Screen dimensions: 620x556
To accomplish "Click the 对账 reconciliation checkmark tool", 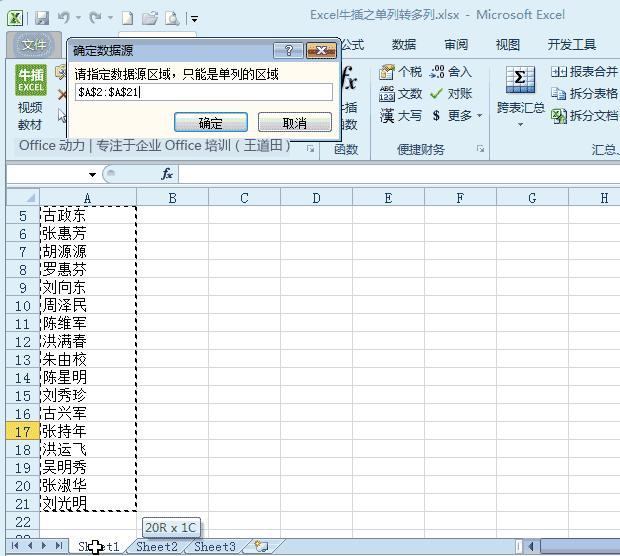I will (x=451, y=94).
